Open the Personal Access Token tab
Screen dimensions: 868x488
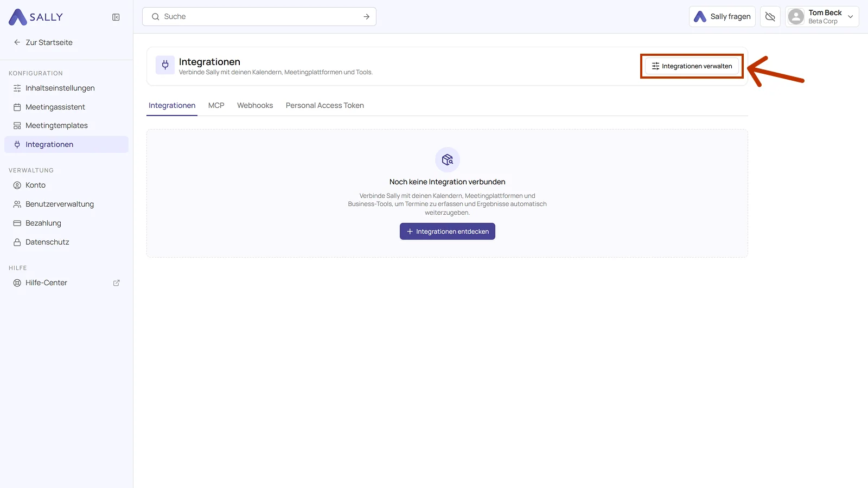(325, 105)
